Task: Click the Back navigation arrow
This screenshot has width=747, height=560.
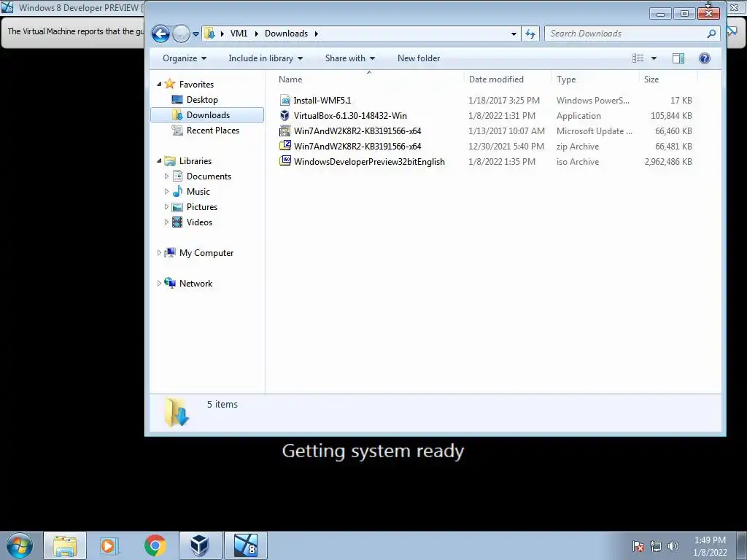Action: [160, 34]
